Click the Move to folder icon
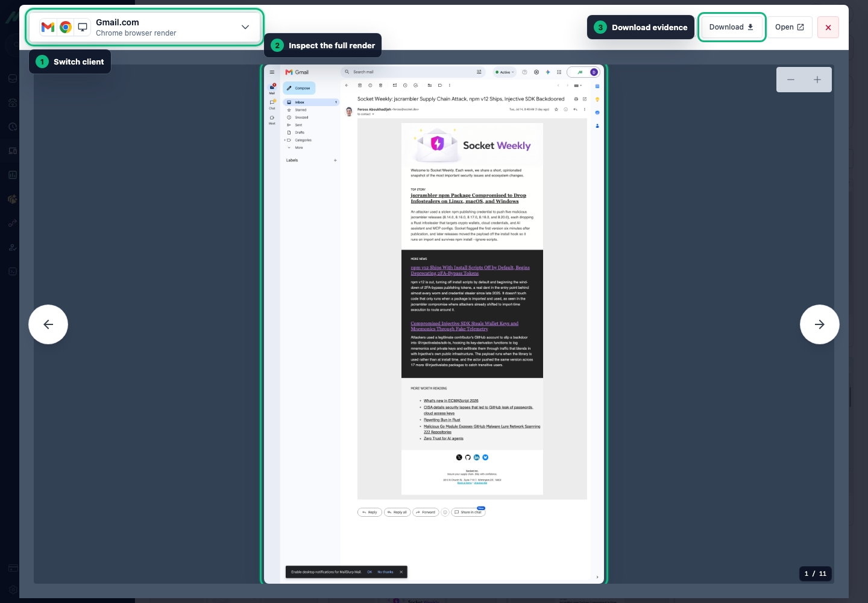 tap(430, 85)
